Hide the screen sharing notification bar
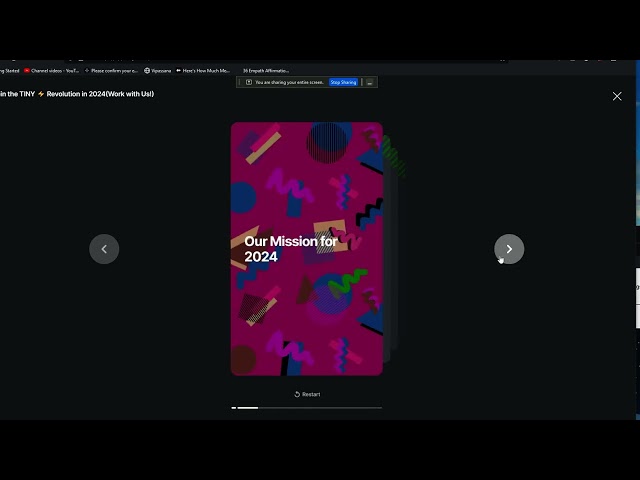This screenshot has width=640, height=480. (x=369, y=82)
